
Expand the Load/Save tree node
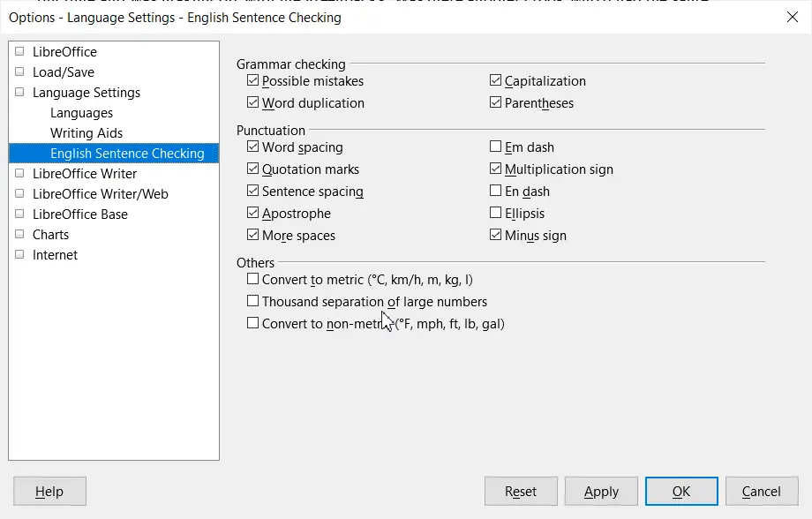click(19, 72)
